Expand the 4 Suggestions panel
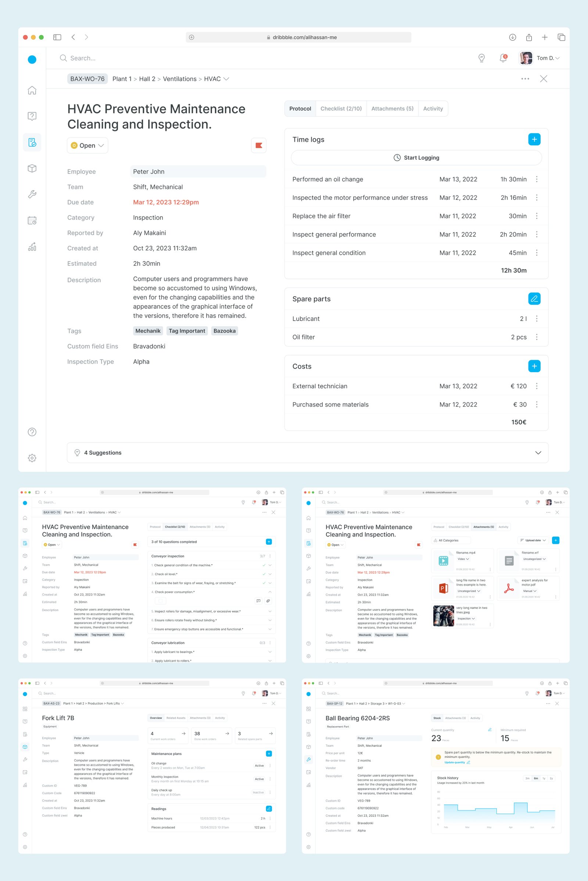 pyautogui.click(x=308, y=453)
